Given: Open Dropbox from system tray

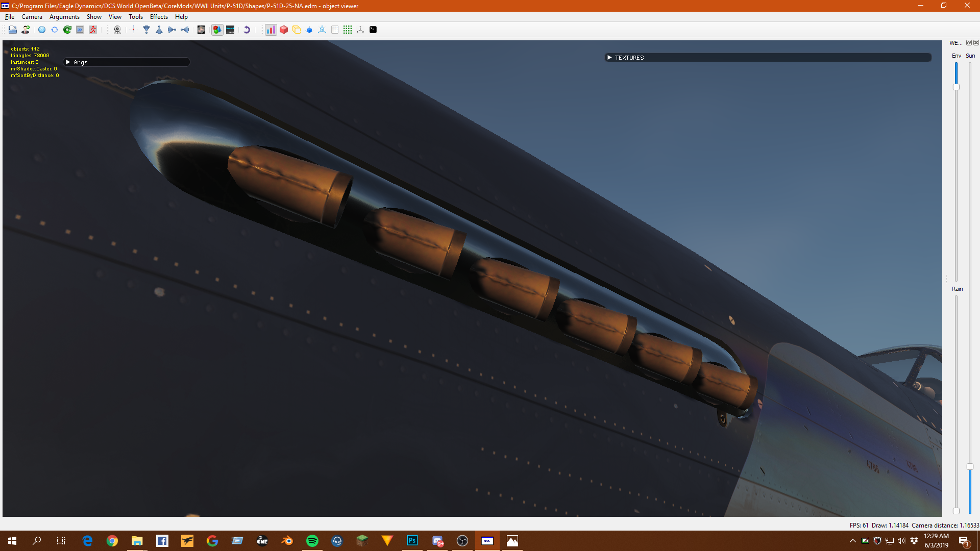Looking at the screenshot, I should [x=914, y=541].
